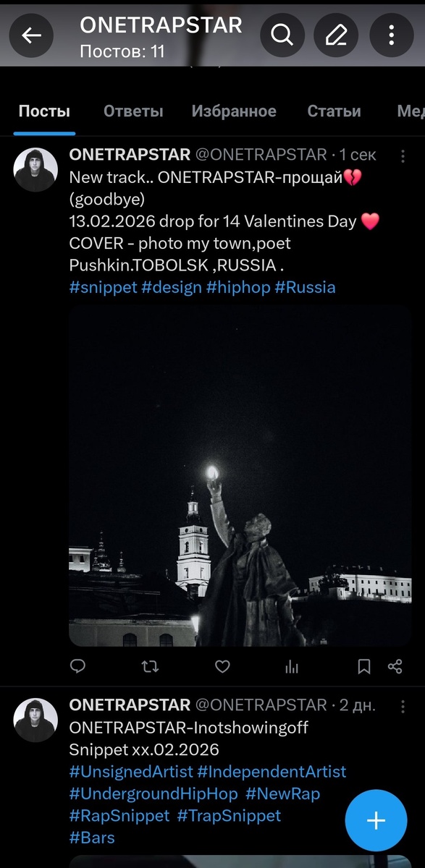
Task: Open options menu for the first post
Action: pos(403,155)
